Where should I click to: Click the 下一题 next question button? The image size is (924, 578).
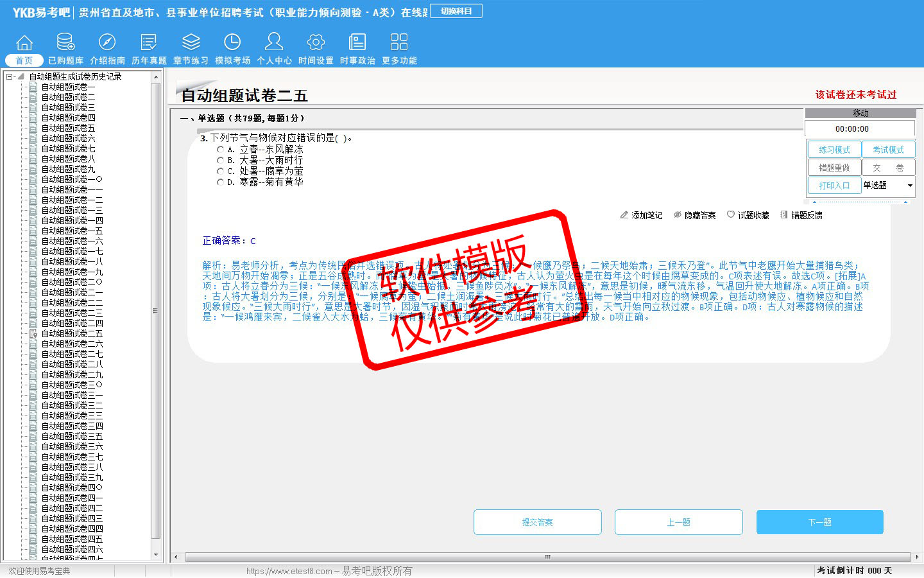pyautogui.click(x=819, y=522)
